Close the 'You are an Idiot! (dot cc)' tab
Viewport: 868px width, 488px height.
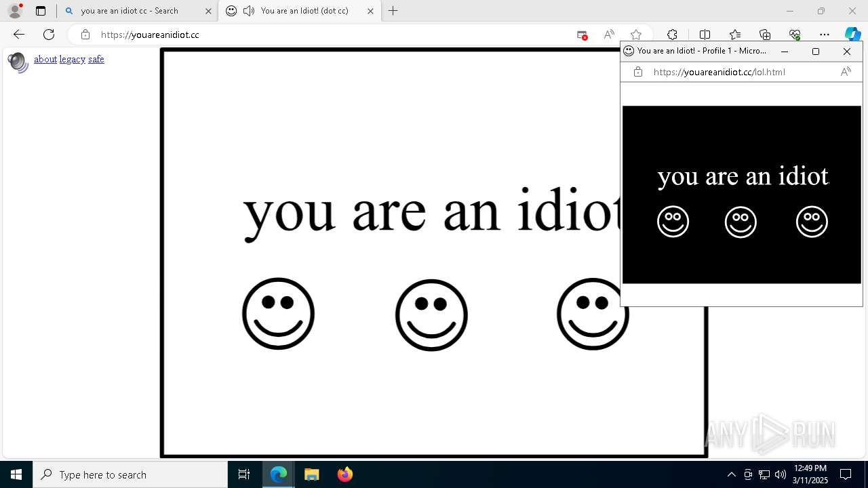[370, 11]
